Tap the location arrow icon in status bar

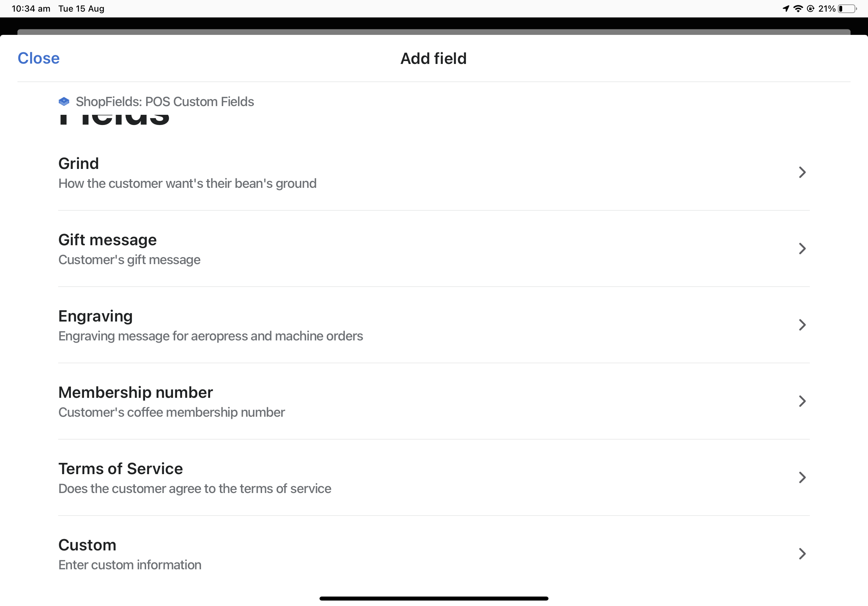pos(785,8)
